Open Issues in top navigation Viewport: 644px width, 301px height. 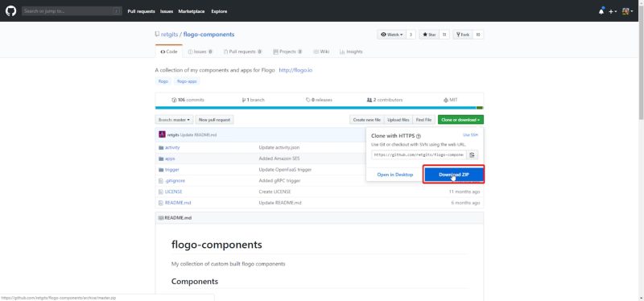point(167,11)
